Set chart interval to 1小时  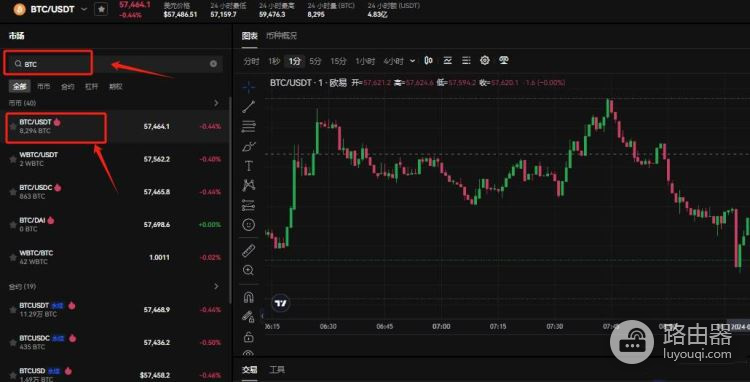[x=365, y=61]
